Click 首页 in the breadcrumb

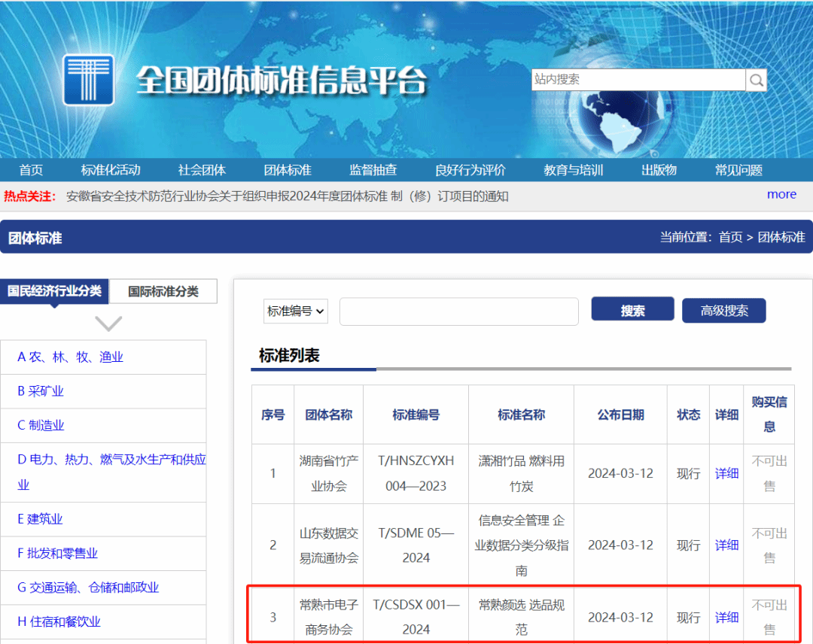click(730, 237)
